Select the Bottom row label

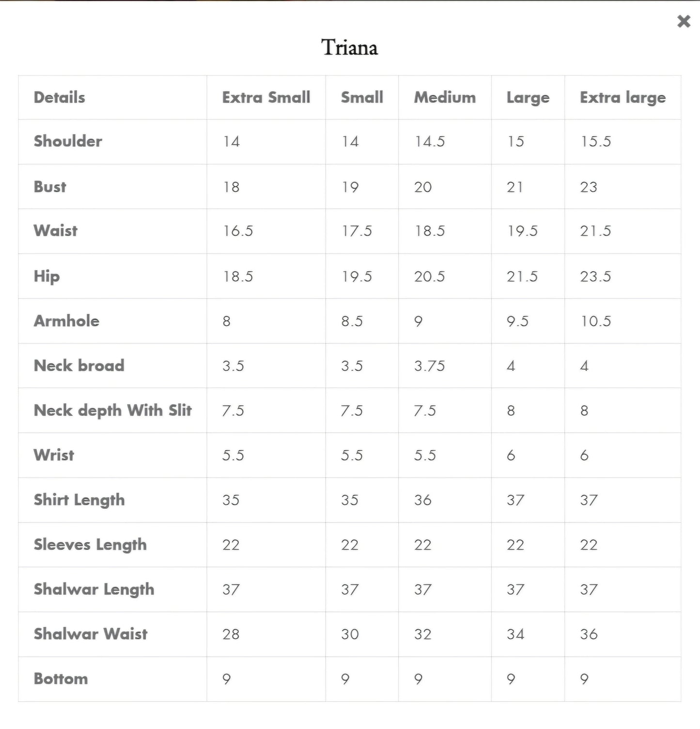pos(61,679)
